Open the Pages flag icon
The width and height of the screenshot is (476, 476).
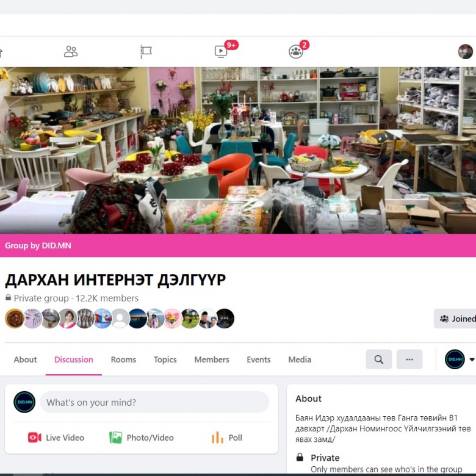pos(146,52)
